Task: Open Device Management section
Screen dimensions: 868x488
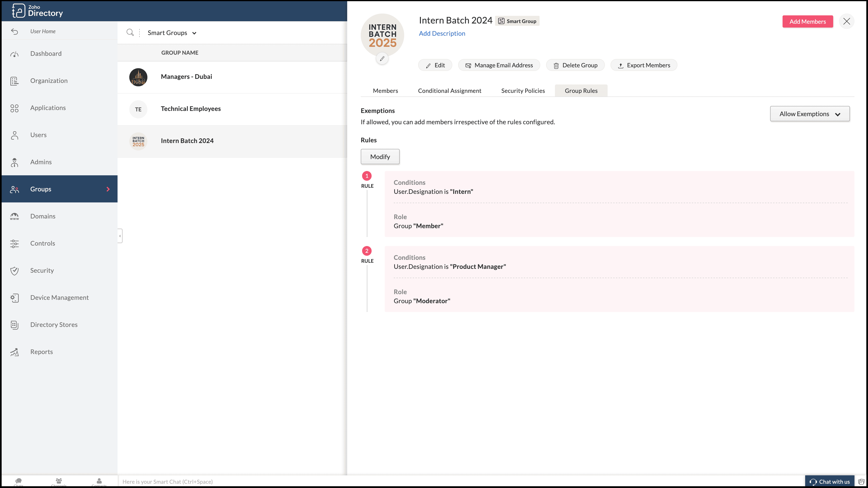Action: click(59, 297)
